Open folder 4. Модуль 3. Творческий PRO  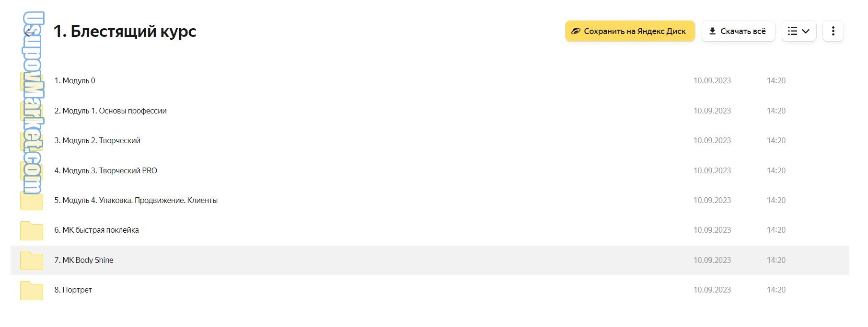click(105, 170)
